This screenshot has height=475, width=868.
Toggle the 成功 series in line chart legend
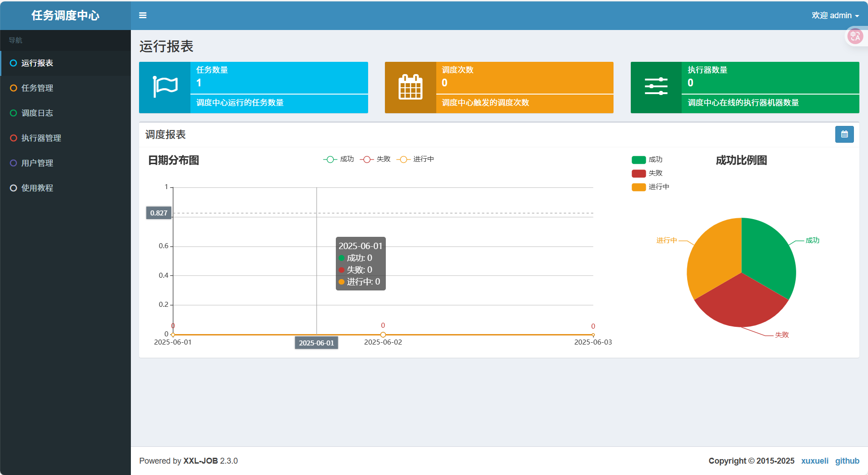pos(339,159)
